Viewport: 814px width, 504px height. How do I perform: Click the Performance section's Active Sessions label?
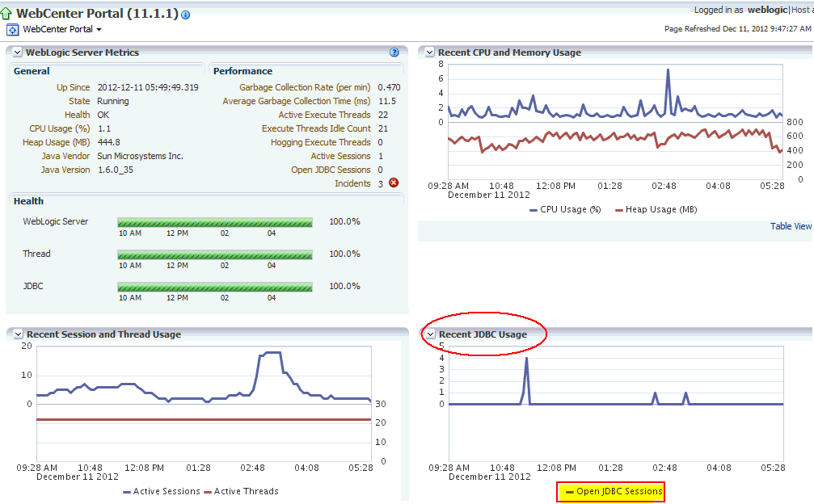click(x=340, y=156)
